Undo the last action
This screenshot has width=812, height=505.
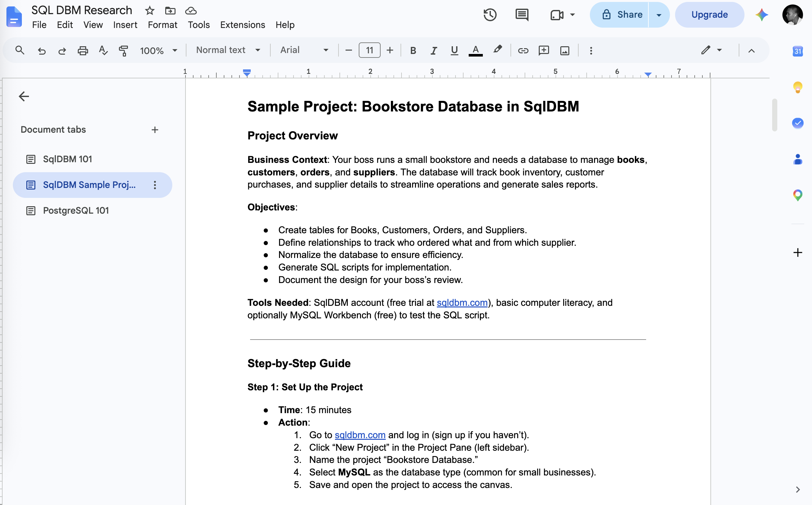click(x=41, y=50)
